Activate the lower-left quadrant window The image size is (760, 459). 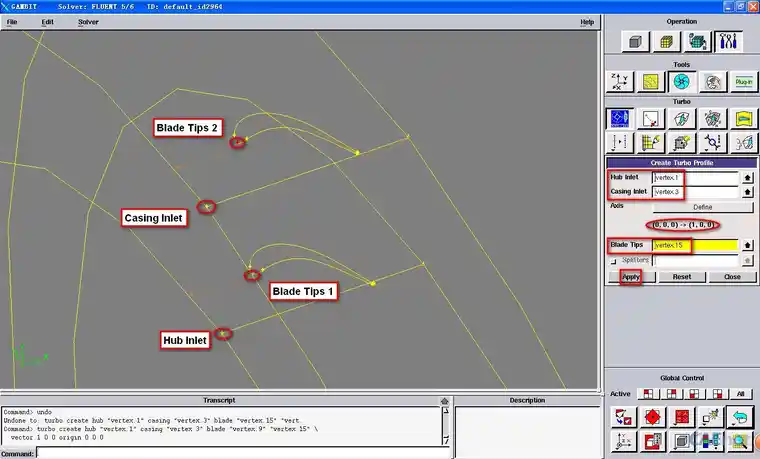(x=694, y=394)
